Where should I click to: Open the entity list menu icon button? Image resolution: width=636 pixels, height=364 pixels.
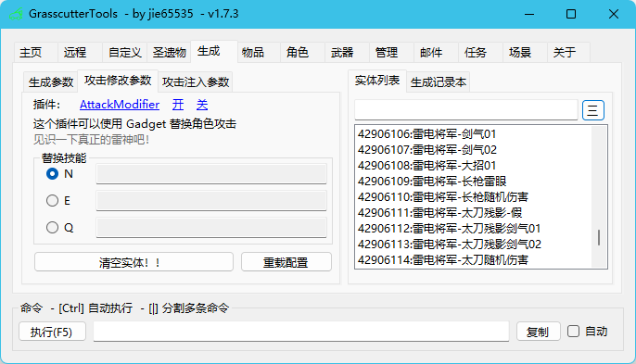pyautogui.click(x=593, y=110)
